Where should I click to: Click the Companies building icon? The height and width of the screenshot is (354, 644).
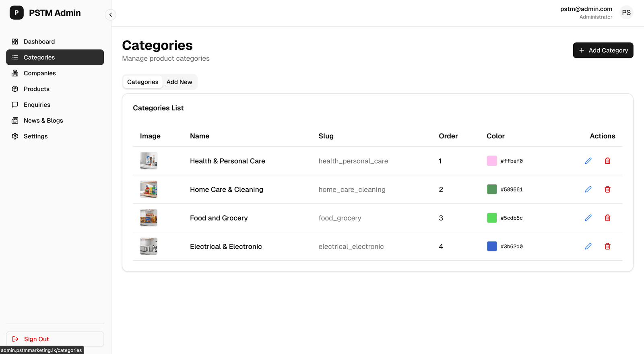[x=15, y=73]
